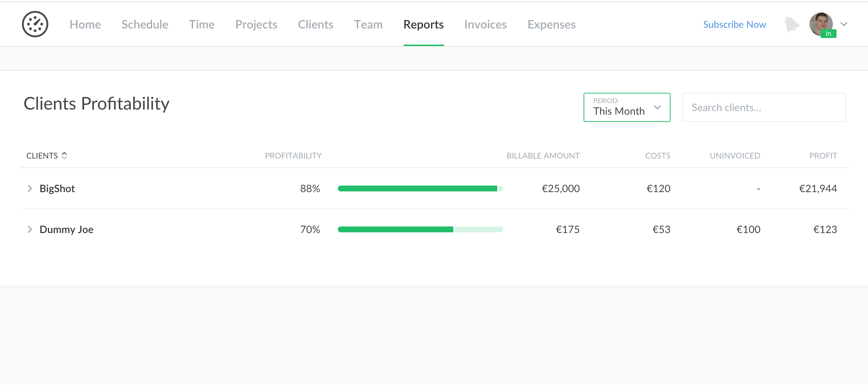Expand the Dummy Joe client row
Screen dimensions: 868x385
[30, 229]
